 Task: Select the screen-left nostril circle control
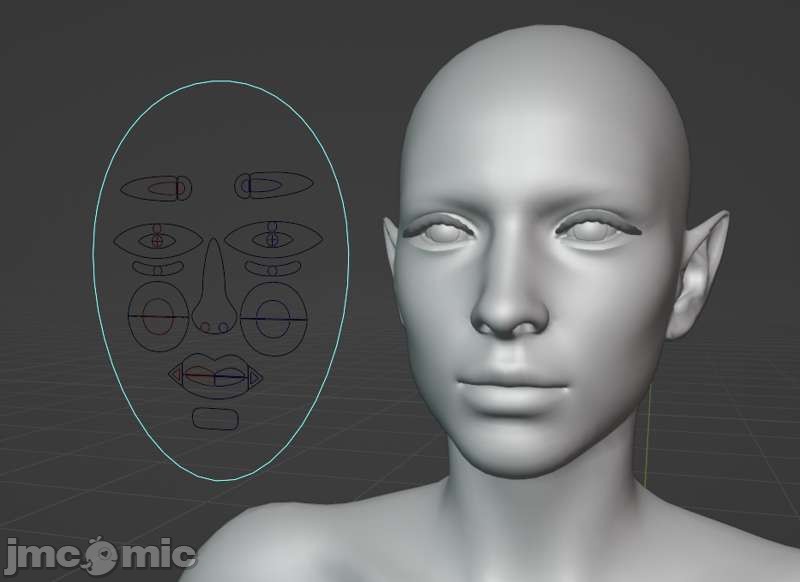[205, 327]
